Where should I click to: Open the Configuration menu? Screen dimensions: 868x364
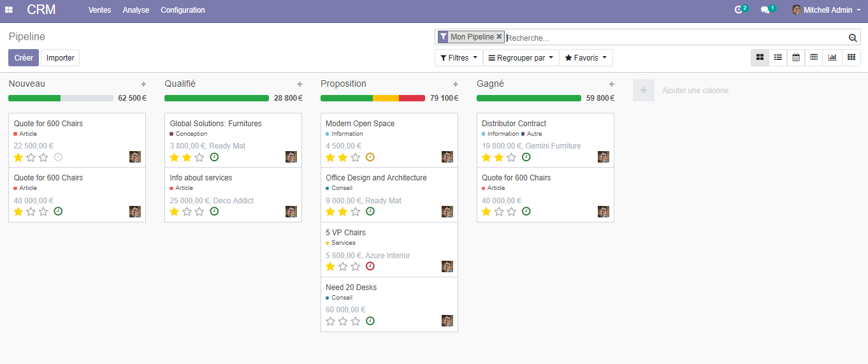click(183, 10)
